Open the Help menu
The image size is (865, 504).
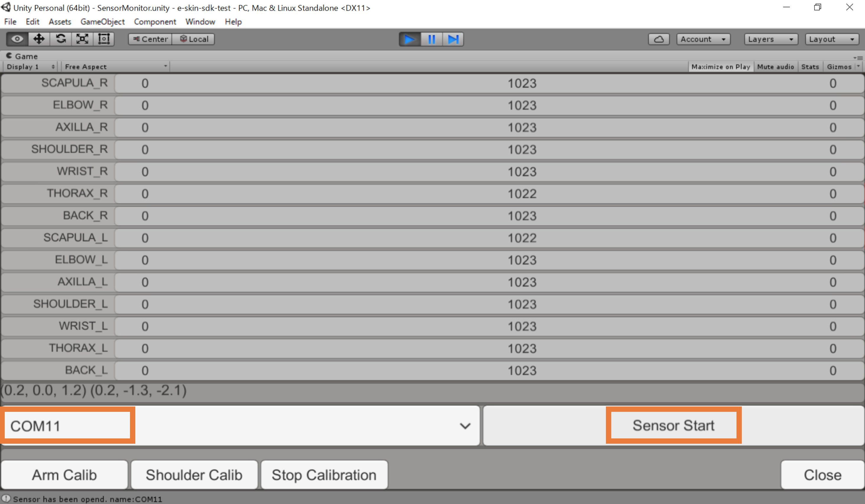(x=233, y=22)
